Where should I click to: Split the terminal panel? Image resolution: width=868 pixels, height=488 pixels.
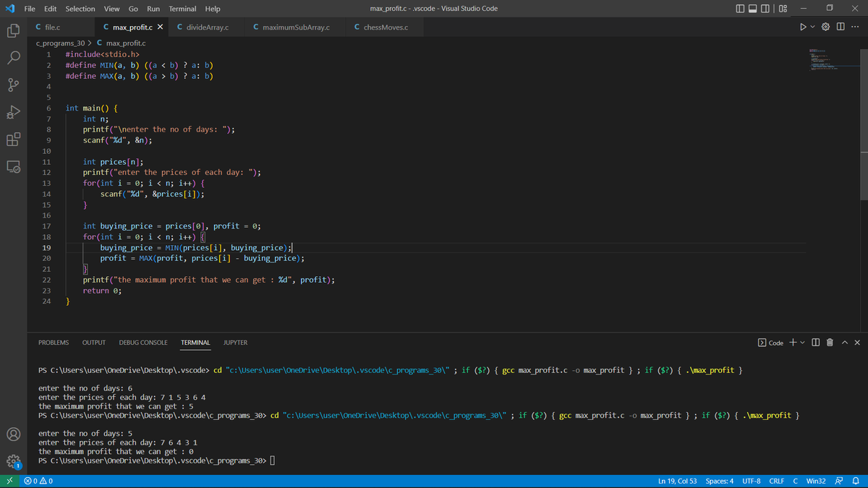point(816,343)
